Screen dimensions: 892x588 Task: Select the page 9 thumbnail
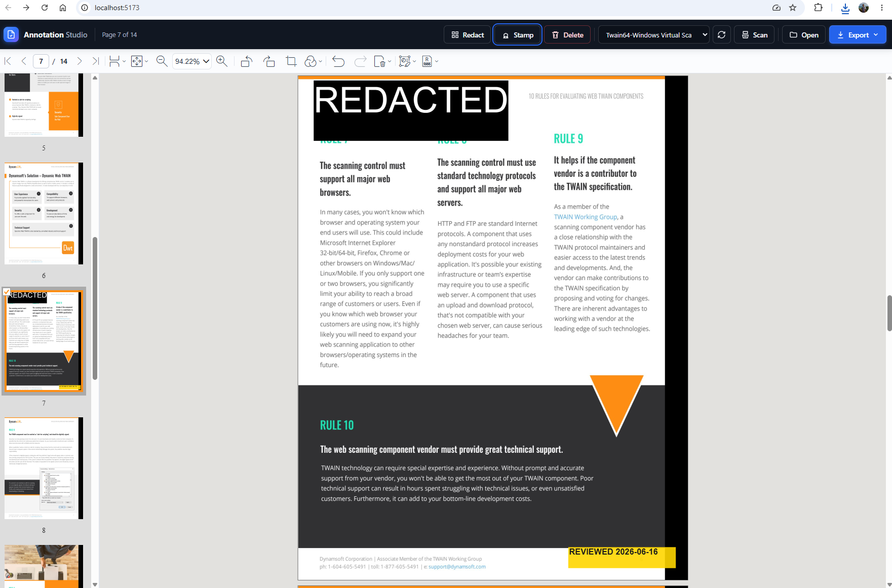coord(44,566)
